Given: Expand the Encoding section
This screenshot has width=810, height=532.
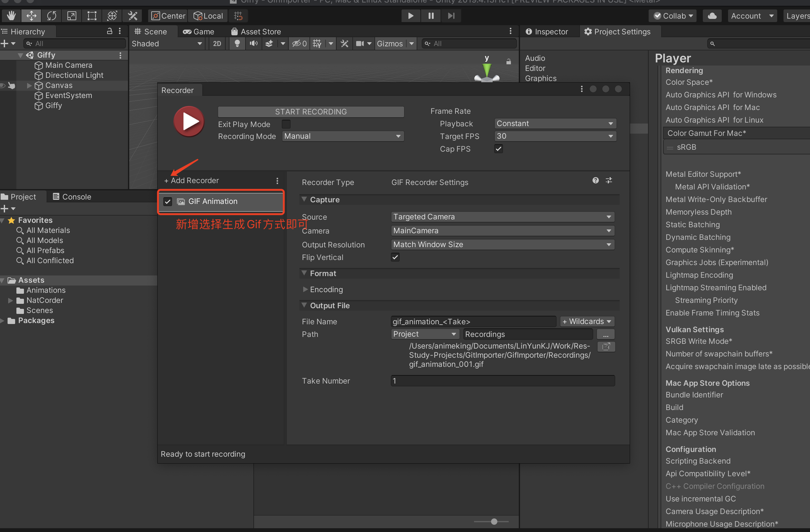Looking at the screenshot, I should (x=305, y=289).
